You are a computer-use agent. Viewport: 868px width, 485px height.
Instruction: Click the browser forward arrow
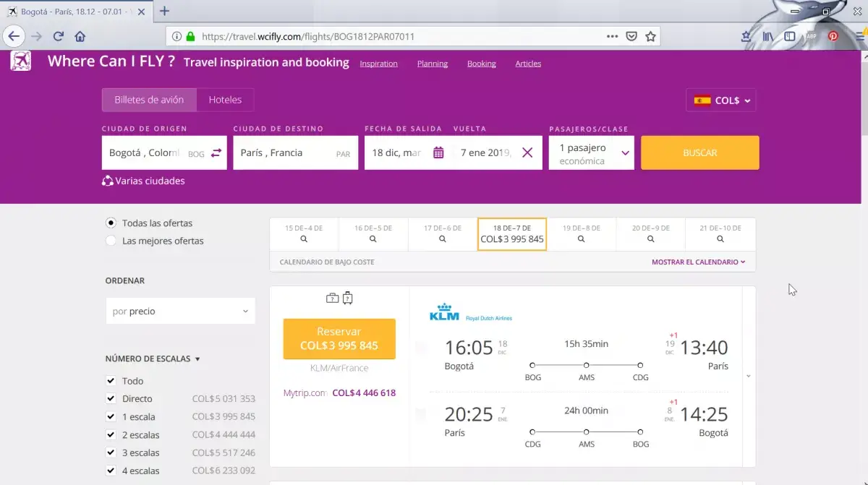tap(37, 36)
